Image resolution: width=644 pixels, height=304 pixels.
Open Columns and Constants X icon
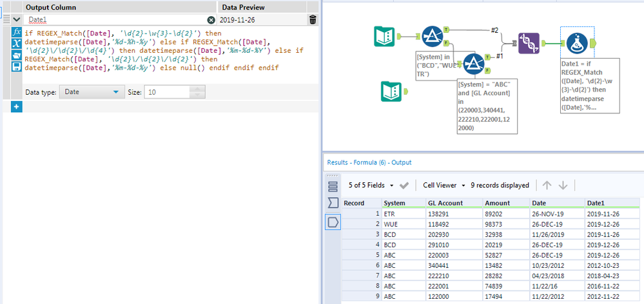coord(17,43)
